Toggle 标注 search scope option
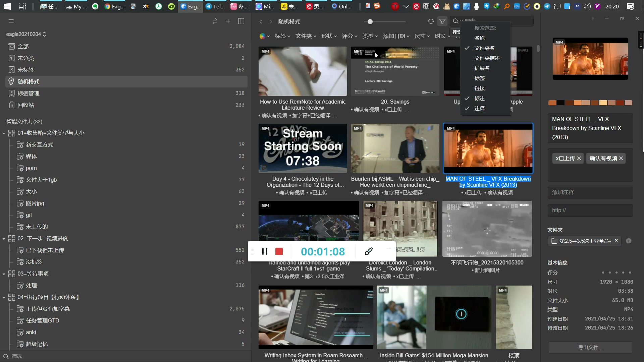This screenshot has height=362, width=644. click(485, 98)
